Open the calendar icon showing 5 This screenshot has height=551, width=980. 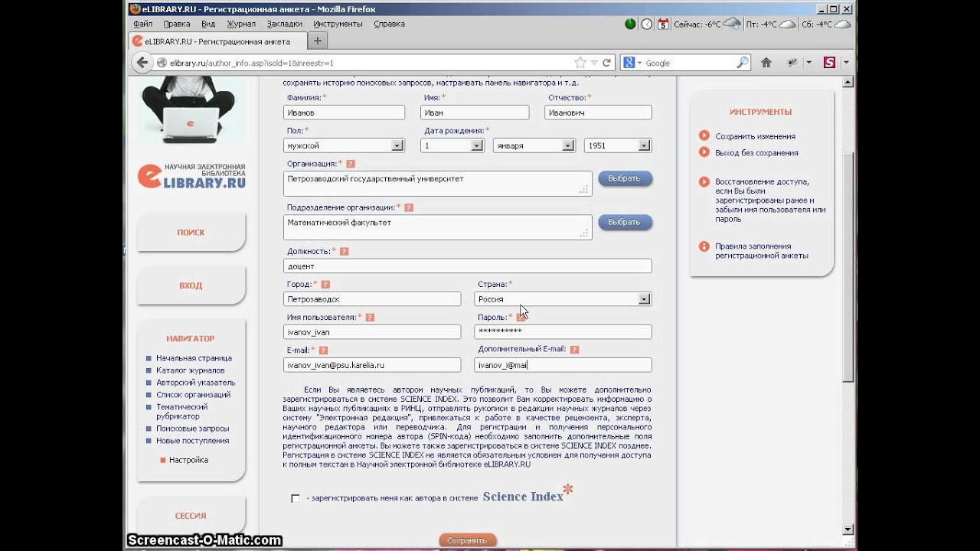[x=663, y=24]
